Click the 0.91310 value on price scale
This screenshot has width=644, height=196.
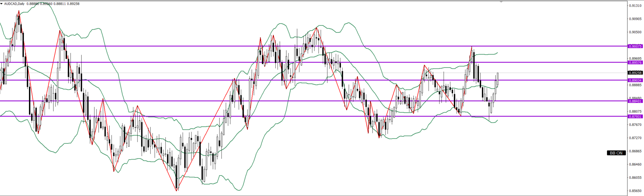(635, 6)
